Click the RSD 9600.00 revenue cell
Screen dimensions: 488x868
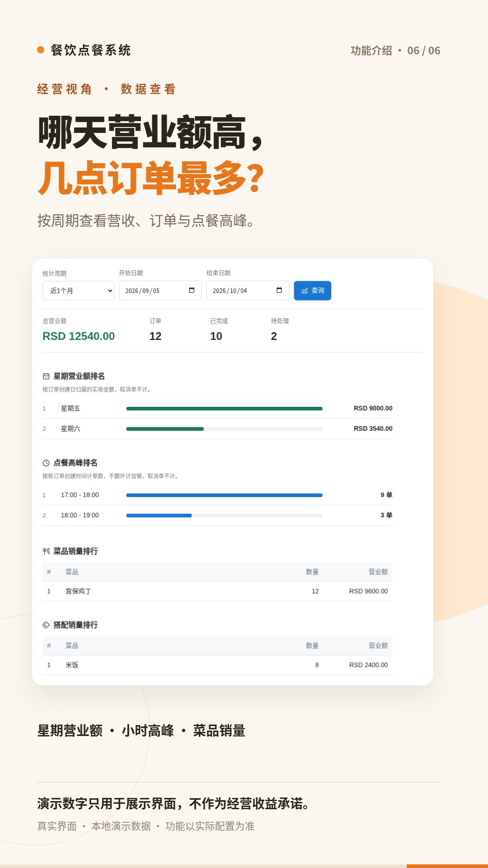tap(368, 591)
